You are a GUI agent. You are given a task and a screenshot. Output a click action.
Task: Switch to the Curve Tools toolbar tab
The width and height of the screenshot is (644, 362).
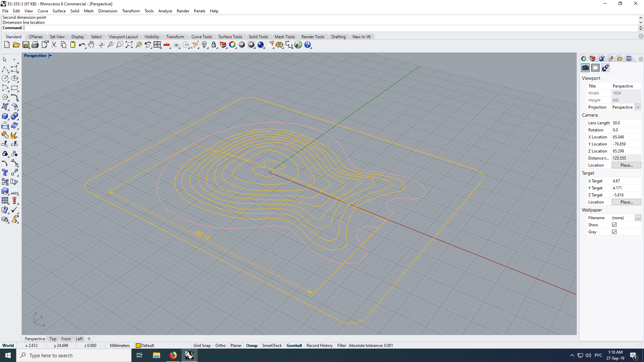(202, 37)
